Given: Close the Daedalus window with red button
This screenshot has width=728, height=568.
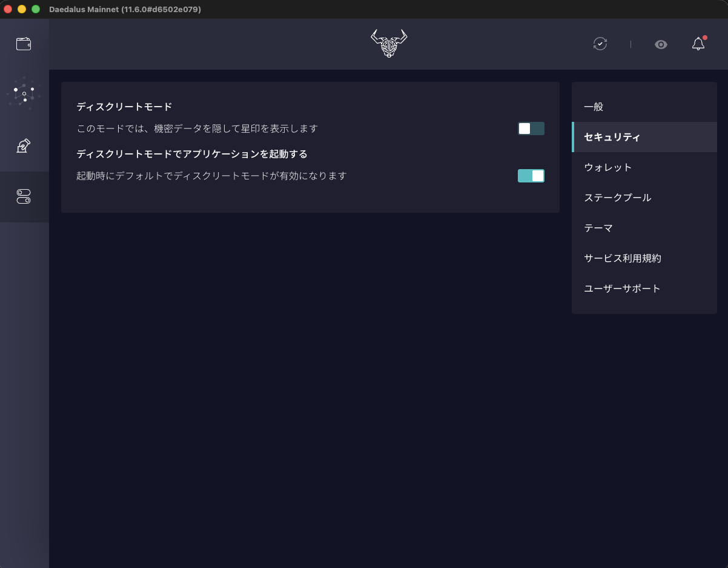Looking at the screenshot, I should point(8,9).
